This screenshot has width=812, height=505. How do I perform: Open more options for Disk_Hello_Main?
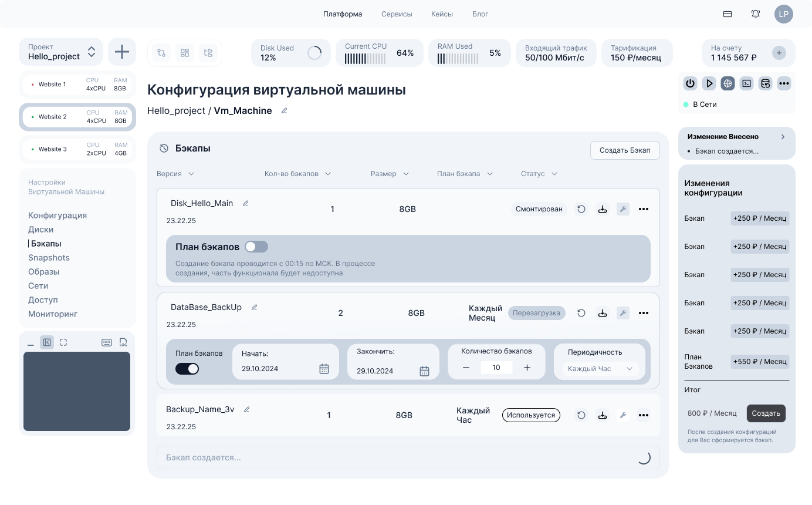click(x=644, y=209)
